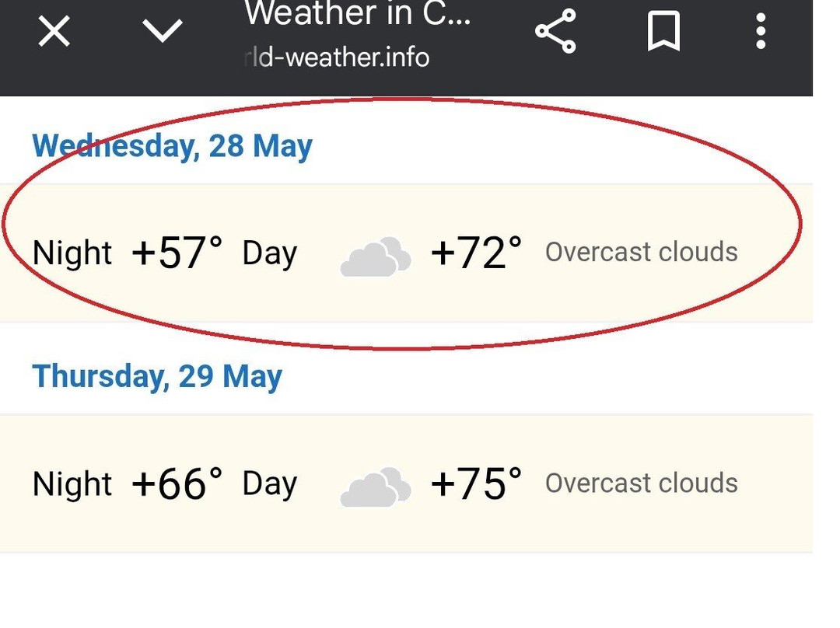The image size is (840, 628).
Task: Open the three-dot overflow menu
Action: coord(761,32)
